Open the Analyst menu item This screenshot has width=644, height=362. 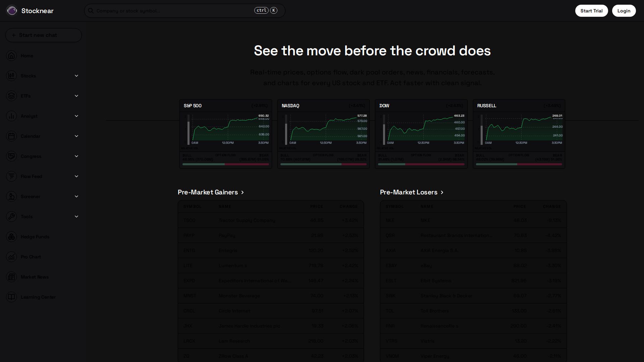pos(29,116)
